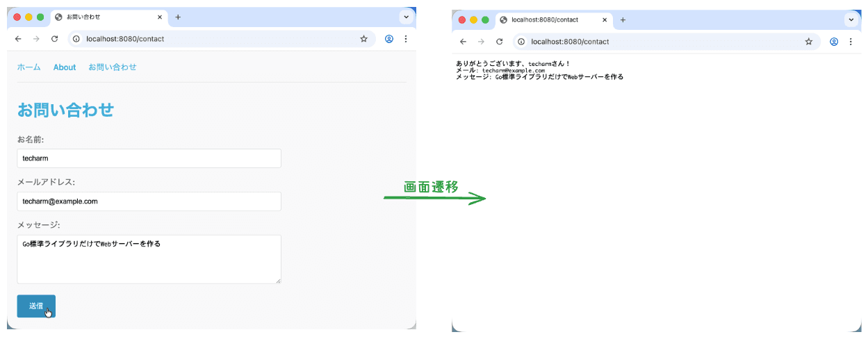Open the About navigation link
This screenshot has width=868, height=339.
tap(65, 67)
